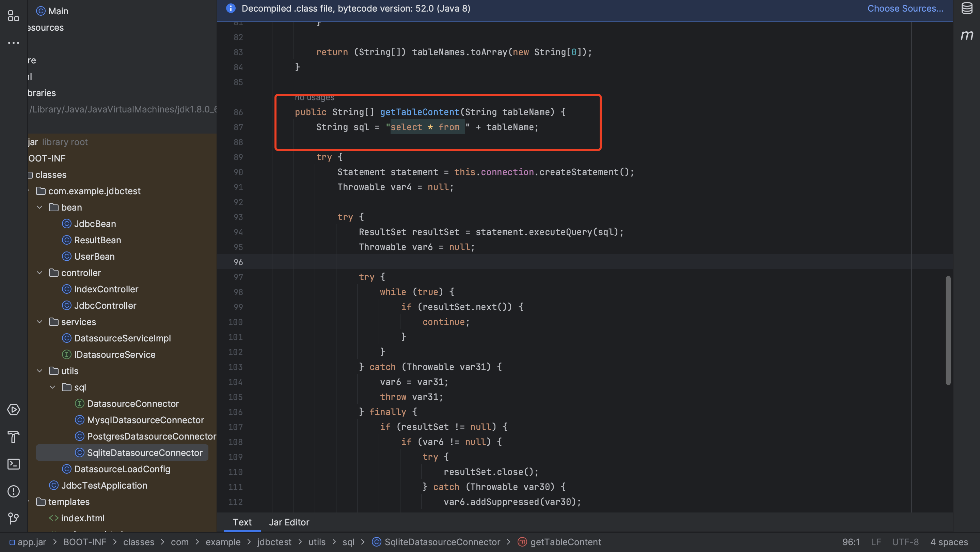The image size is (980, 552).
Task: Open the Database tool window icon
Action: click(967, 8)
